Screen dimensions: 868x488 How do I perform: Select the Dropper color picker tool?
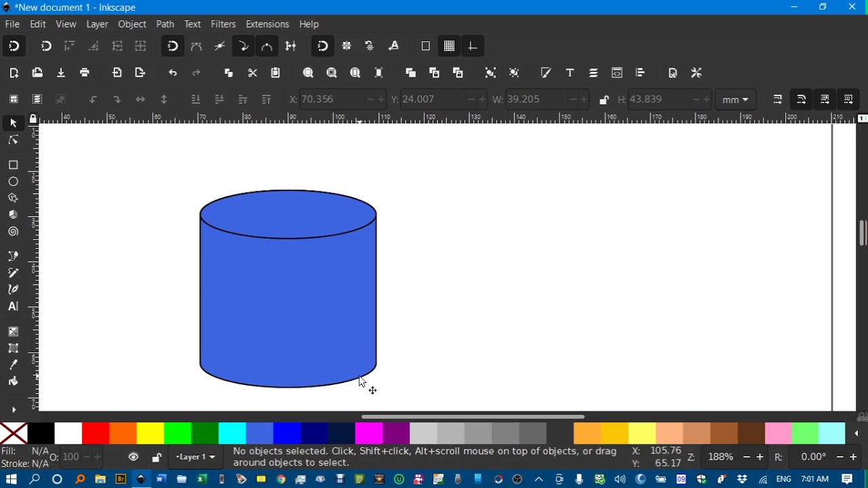click(13, 365)
